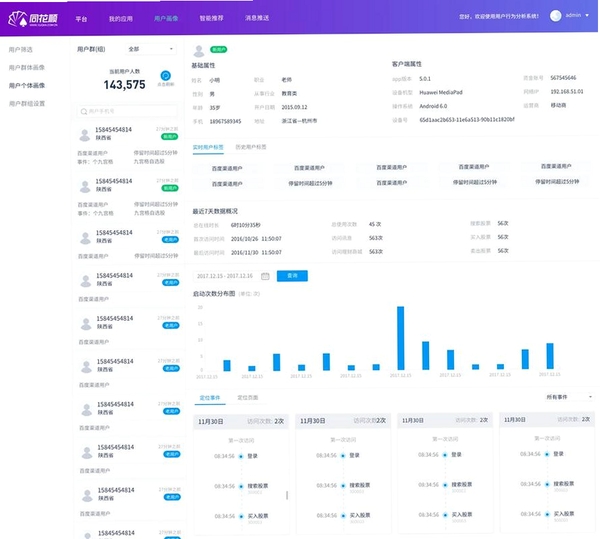Image resolution: width=600 pixels, height=539 pixels.
Task: Click the profile avatar above 基础属性
Action: (x=199, y=50)
